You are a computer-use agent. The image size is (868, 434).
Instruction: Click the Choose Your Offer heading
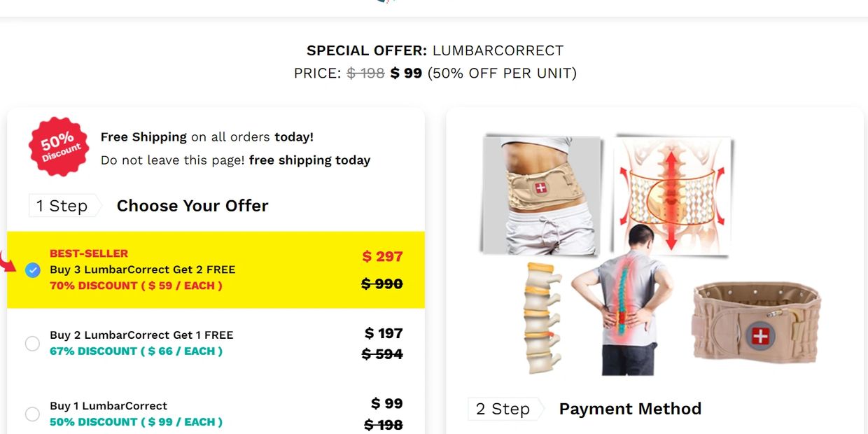pos(192,206)
